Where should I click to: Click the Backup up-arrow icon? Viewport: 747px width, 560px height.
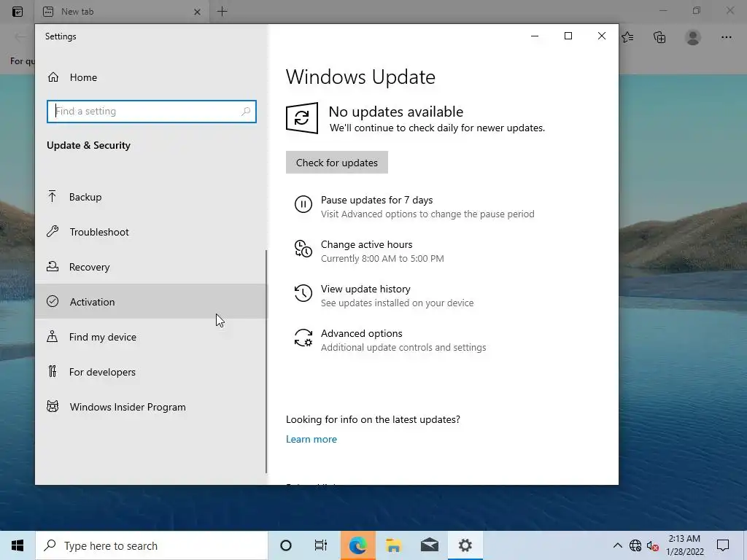pos(53,196)
